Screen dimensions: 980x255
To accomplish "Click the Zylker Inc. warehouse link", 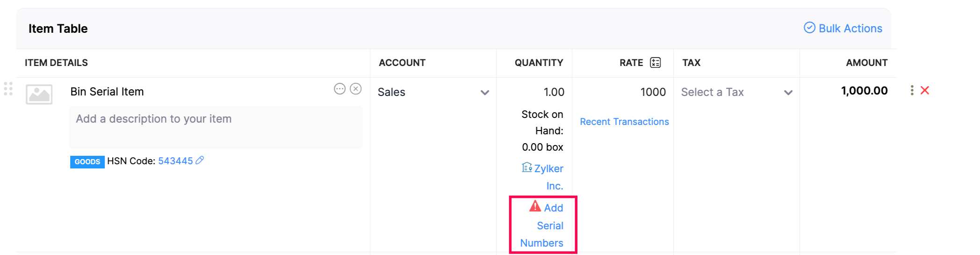I will coord(548,177).
